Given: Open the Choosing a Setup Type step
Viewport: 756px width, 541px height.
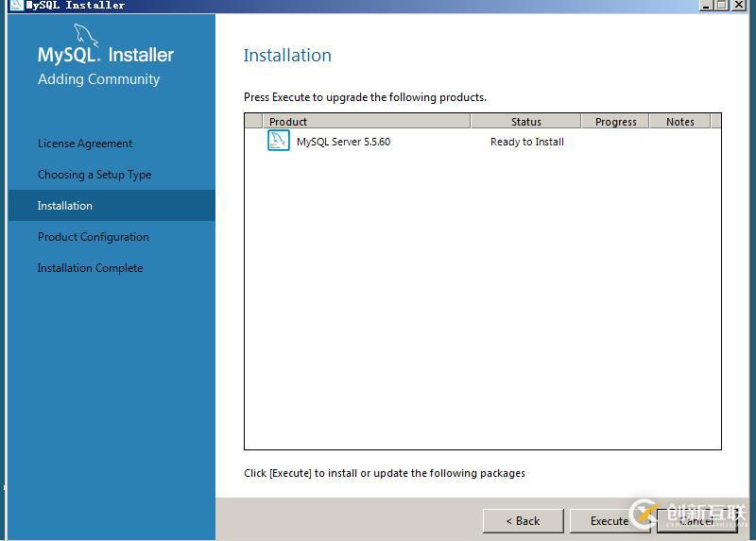Looking at the screenshot, I should point(94,175).
